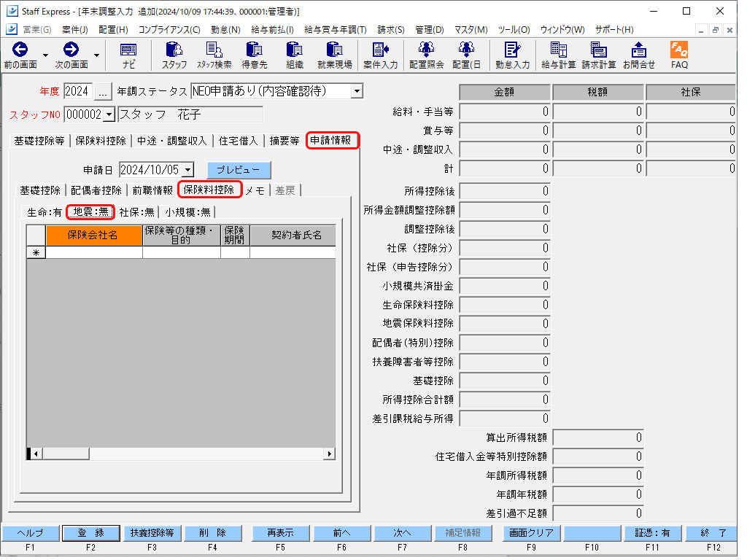Select the 地震:無 insurance tab
This screenshot has width=747, height=560.
click(x=90, y=212)
